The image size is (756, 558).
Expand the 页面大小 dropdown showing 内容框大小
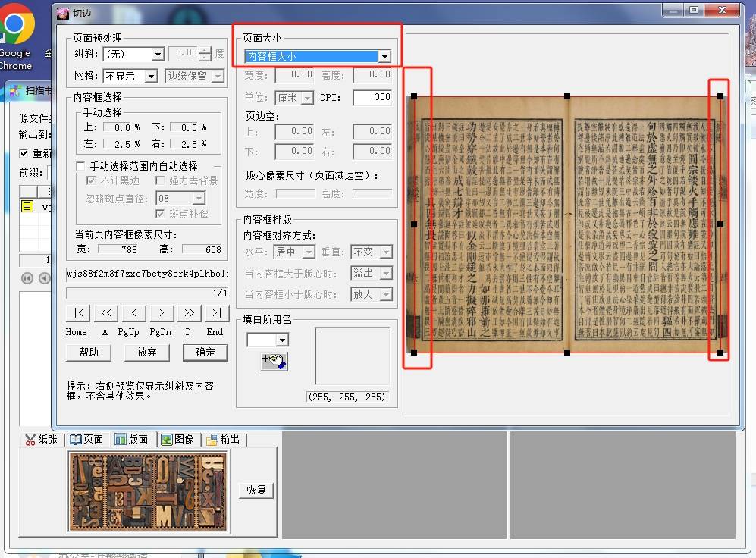pyautogui.click(x=384, y=57)
